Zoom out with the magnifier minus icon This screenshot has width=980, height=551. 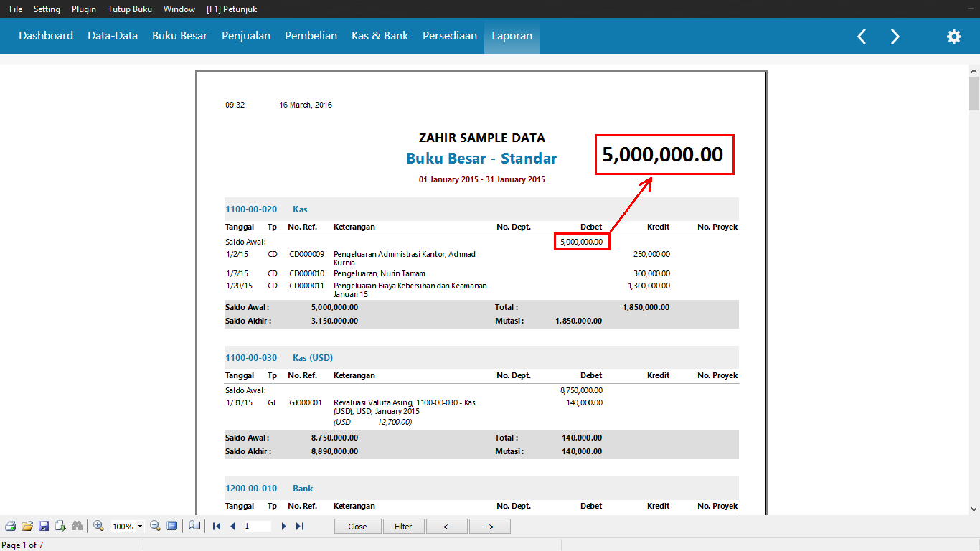[155, 526]
